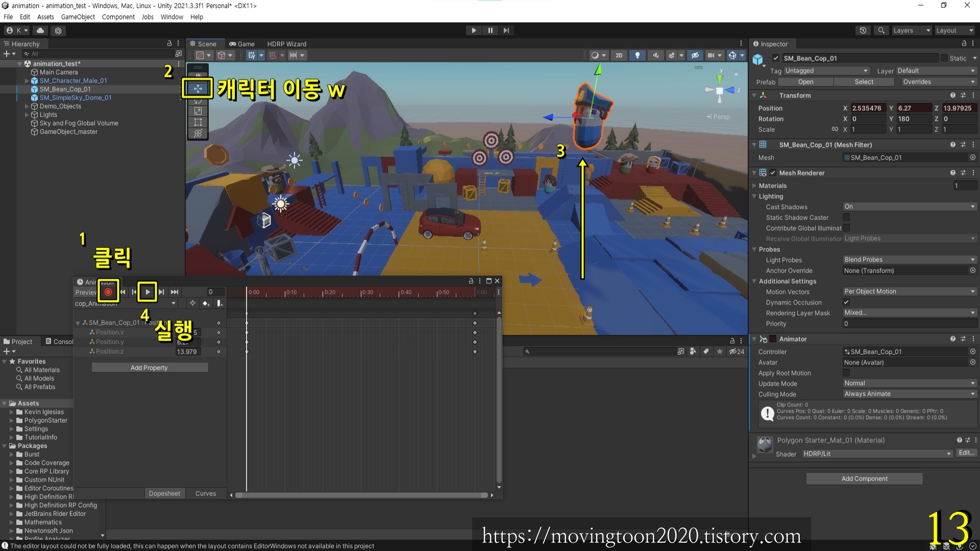Enable Apply Root Motion checkbox
This screenshot has height=551, width=980.
[x=846, y=373]
